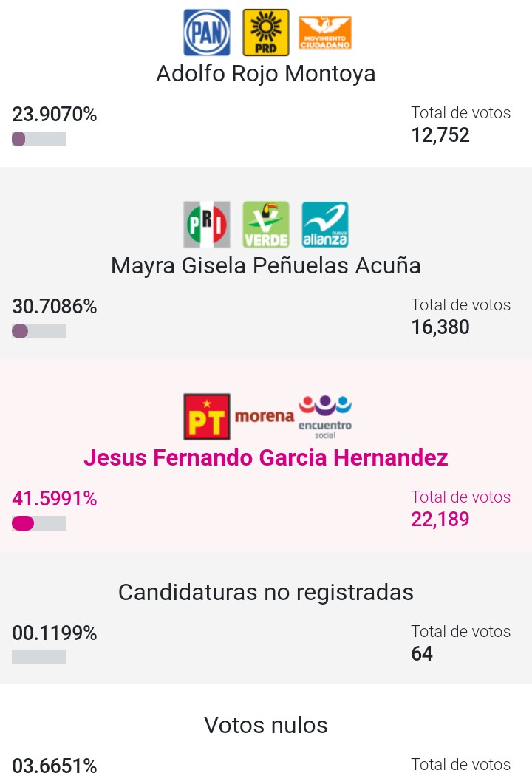This screenshot has width=532, height=773.
Task: Click the pink 41.5991% progress bar
Action: [x=39, y=523]
